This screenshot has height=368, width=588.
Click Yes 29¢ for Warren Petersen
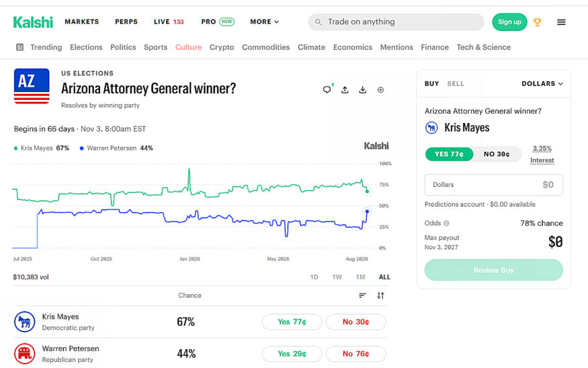[292, 354]
